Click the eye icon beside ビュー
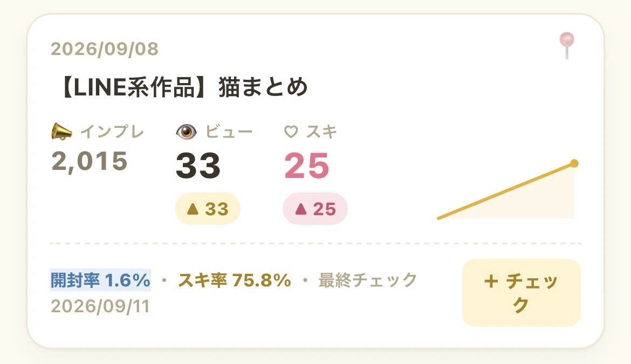The image size is (631, 364). (186, 132)
